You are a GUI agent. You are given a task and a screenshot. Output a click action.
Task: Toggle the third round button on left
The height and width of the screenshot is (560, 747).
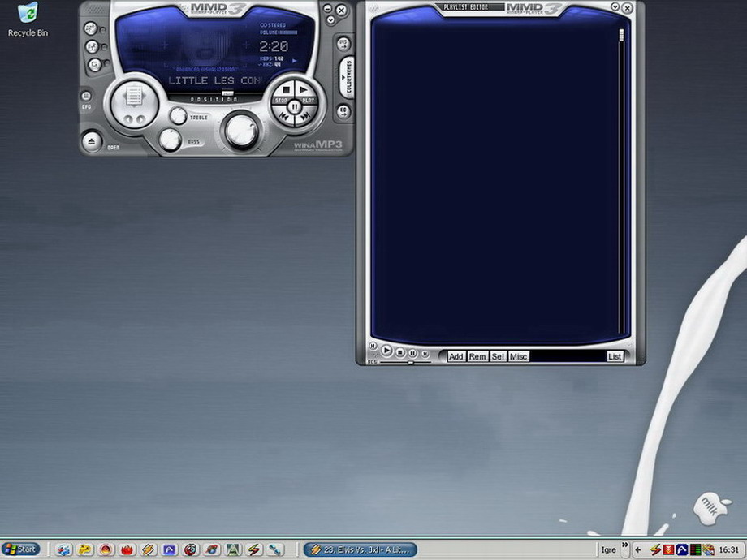(95, 64)
